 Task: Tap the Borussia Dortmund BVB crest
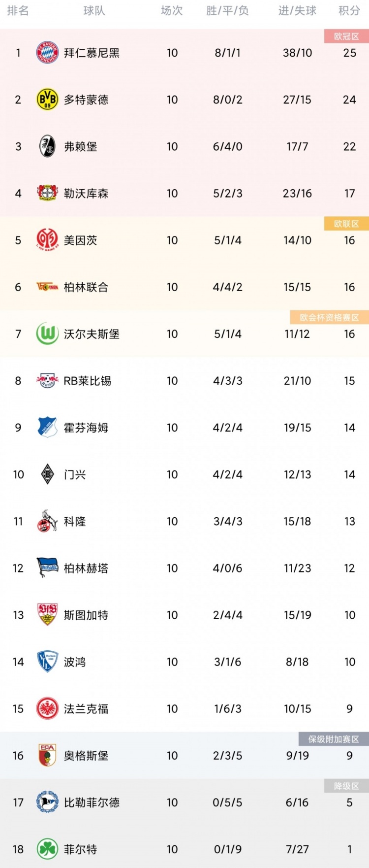click(47, 100)
